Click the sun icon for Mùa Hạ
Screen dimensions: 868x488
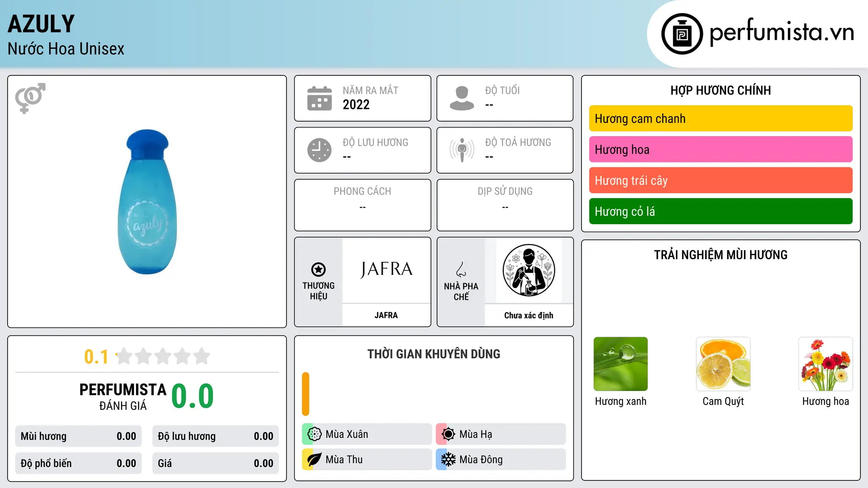[448, 434]
